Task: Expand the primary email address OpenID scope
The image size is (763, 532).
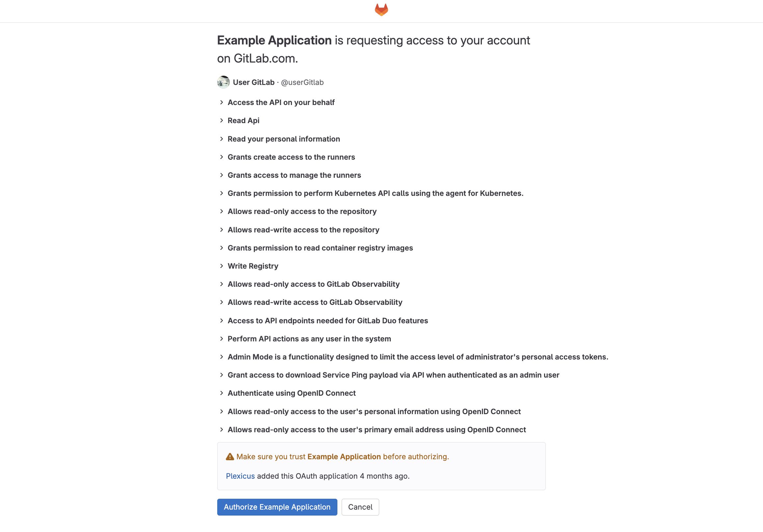Action: (x=222, y=429)
